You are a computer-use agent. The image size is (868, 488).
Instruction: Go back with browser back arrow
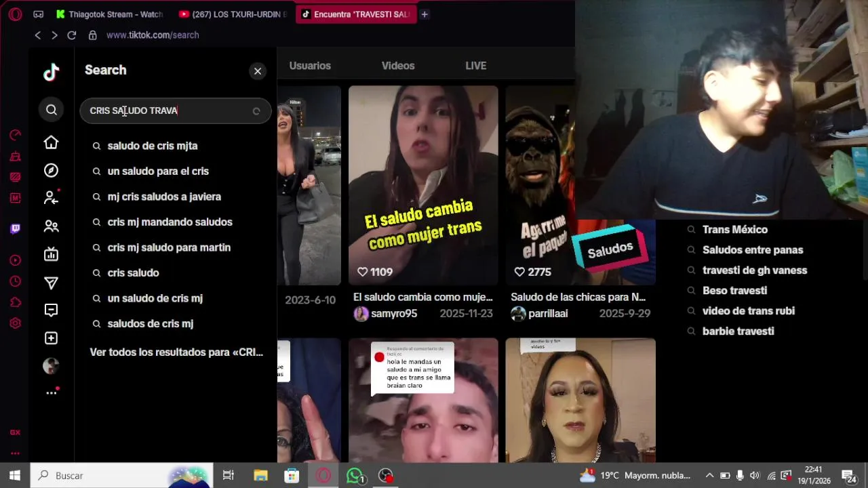pos(38,35)
